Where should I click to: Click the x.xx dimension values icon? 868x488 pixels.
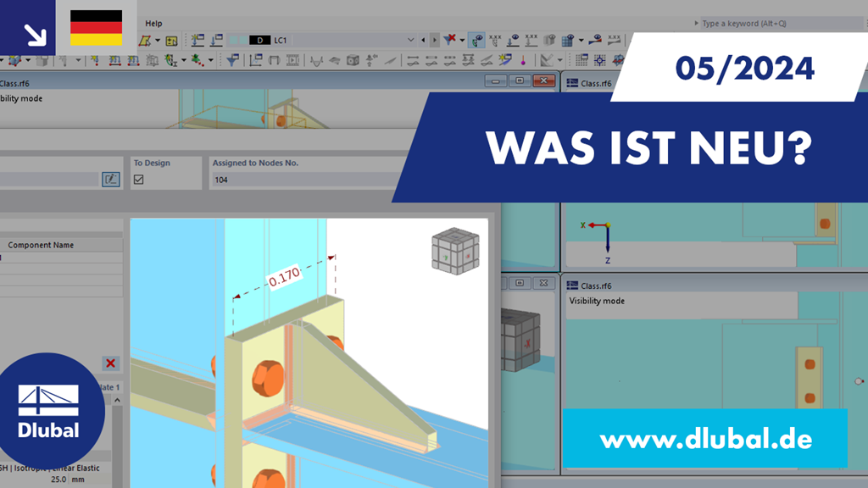pyautogui.click(x=614, y=40)
